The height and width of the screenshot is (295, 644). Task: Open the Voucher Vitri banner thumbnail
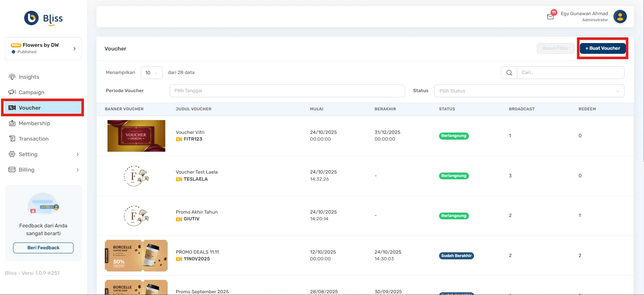pos(136,136)
